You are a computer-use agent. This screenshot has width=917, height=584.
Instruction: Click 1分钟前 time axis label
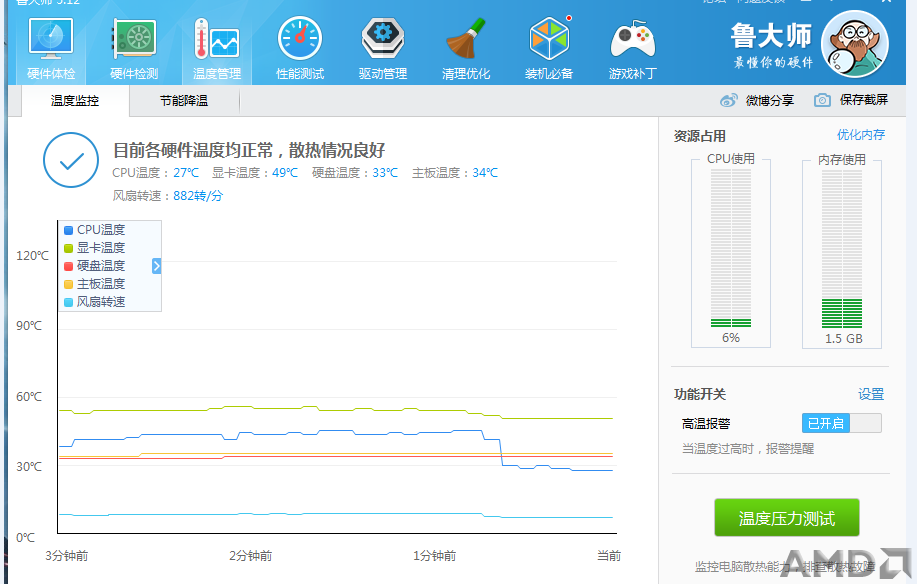tap(435, 555)
